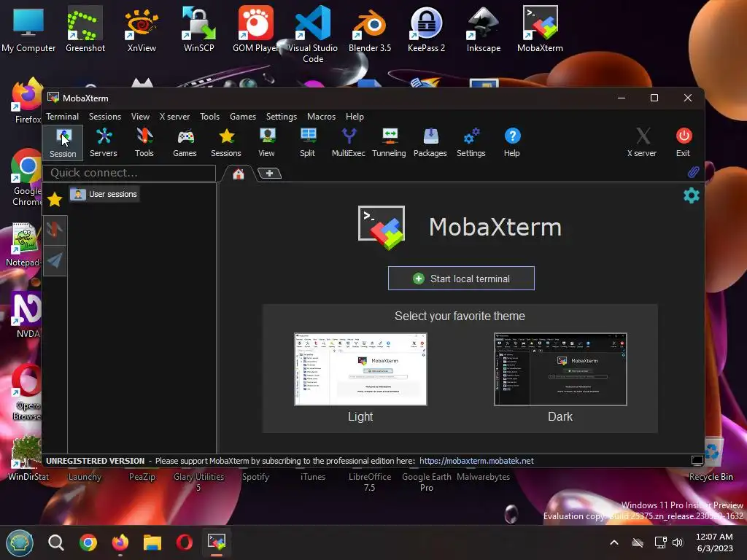Click the Start button on taskbar
This screenshot has height=560, width=747.
20,542
